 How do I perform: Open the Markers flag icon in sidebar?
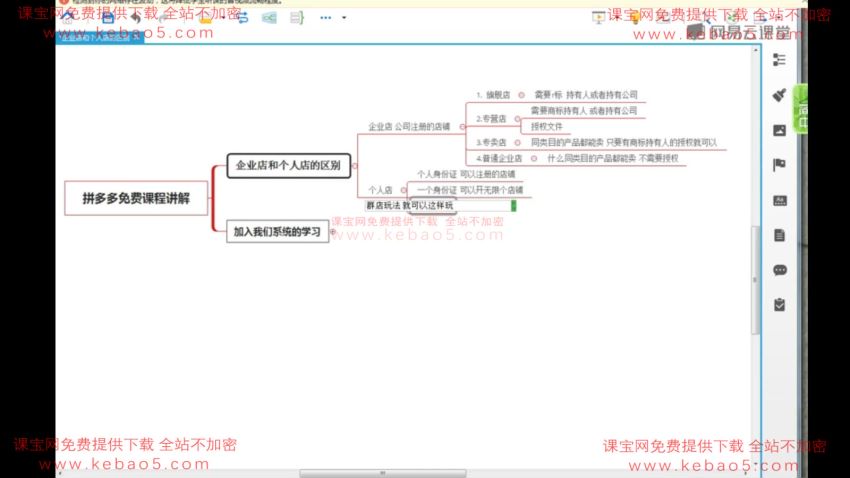(x=779, y=165)
